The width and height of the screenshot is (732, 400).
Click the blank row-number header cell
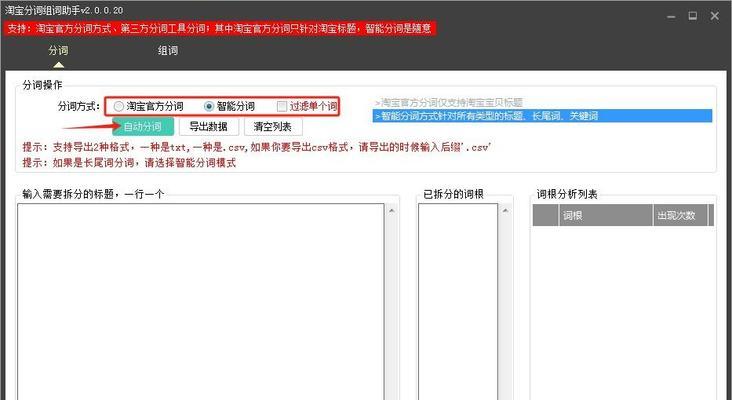point(545,216)
